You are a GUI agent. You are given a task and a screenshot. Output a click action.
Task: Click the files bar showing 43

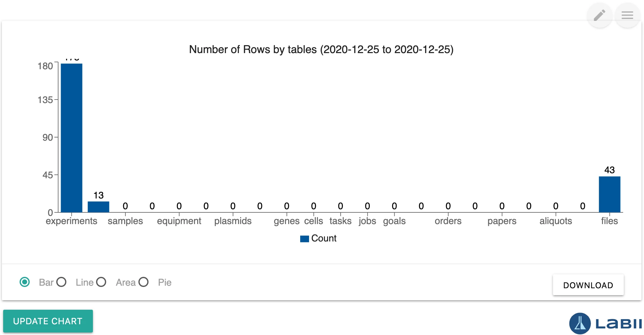click(x=609, y=194)
